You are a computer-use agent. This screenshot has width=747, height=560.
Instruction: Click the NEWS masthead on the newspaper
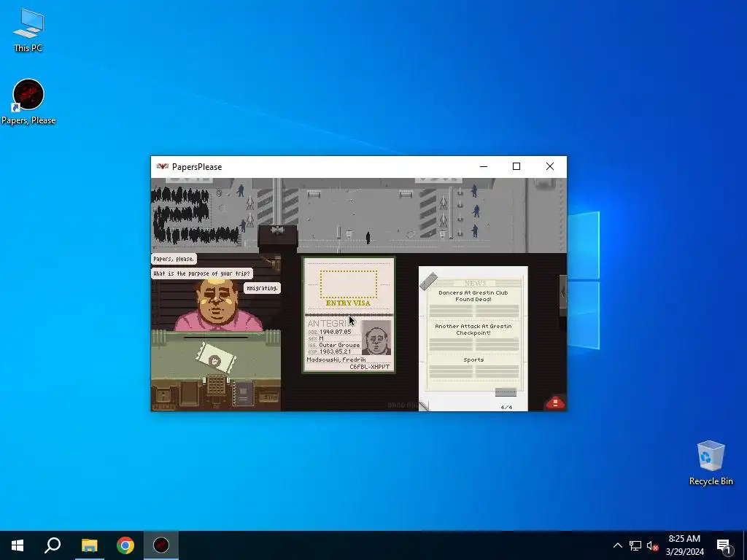click(474, 283)
